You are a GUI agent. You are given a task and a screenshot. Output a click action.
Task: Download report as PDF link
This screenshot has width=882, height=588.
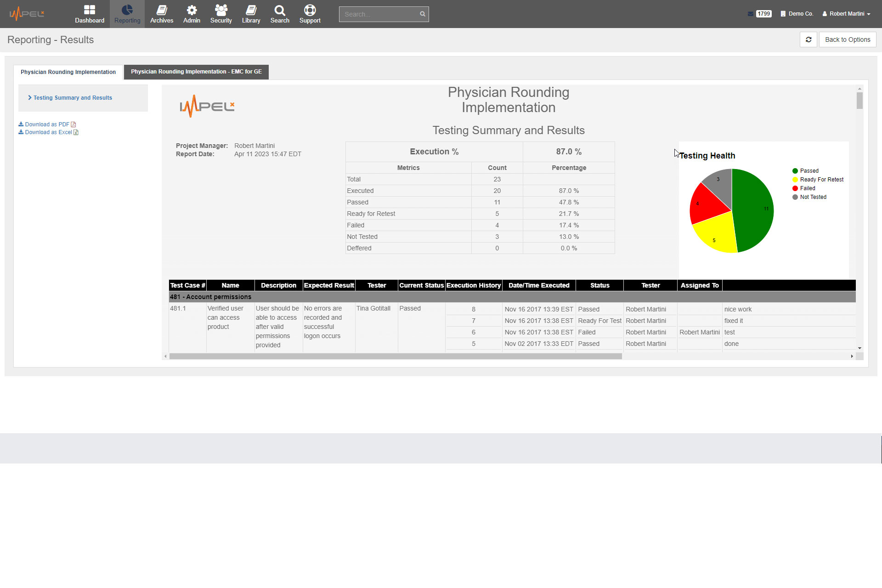click(x=47, y=124)
